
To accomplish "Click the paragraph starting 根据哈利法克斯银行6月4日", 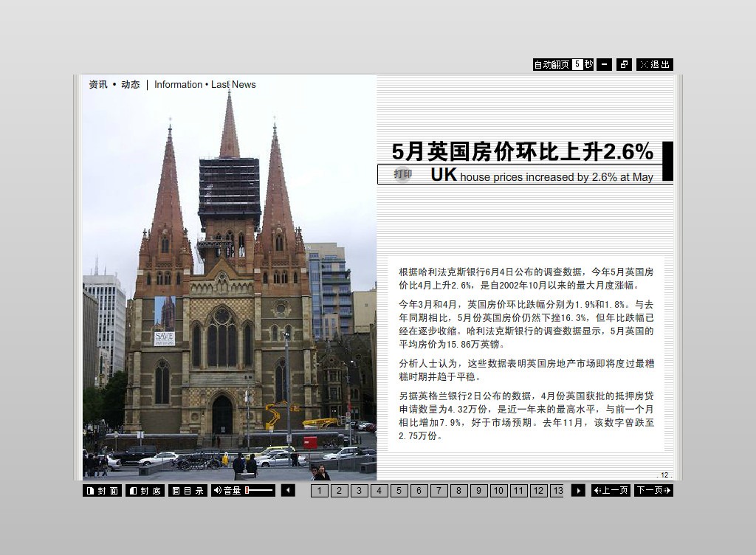I will tap(526, 278).
